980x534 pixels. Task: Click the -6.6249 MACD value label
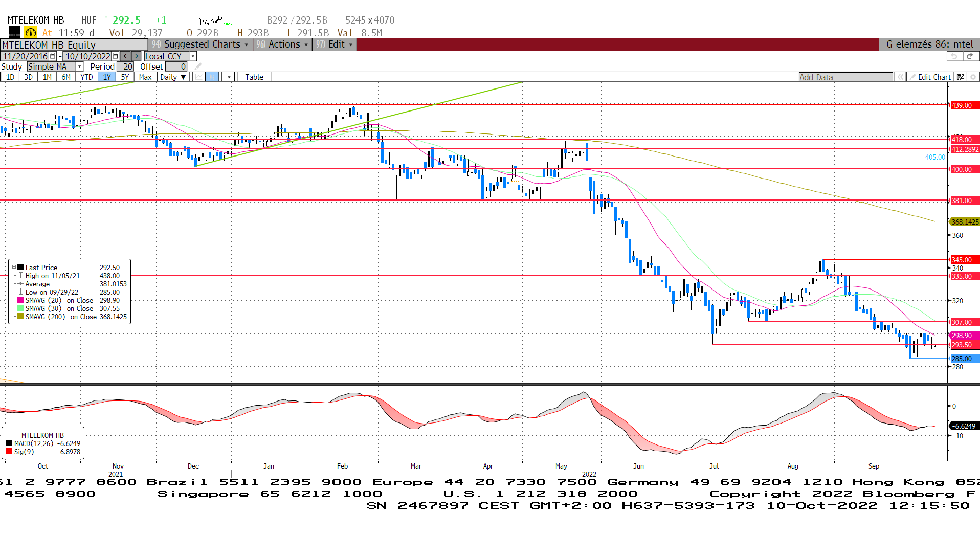965,426
